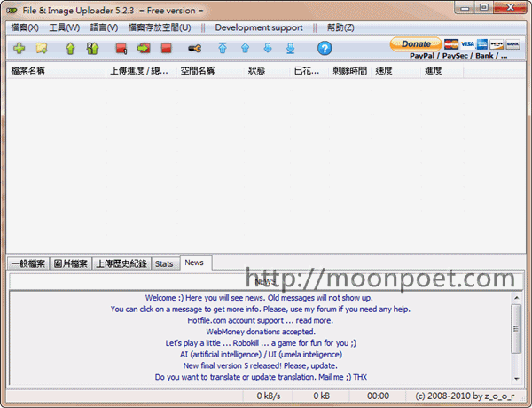532x408 pixels.
Task: Click the single green up arrow upload icon
Action: (70, 49)
